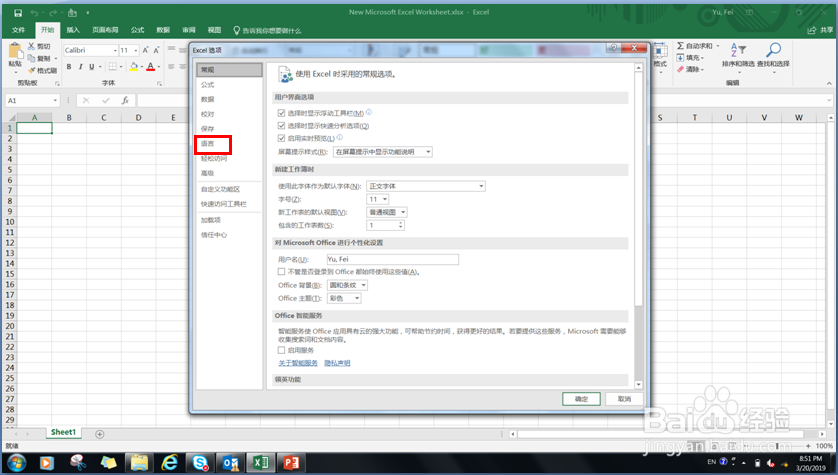This screenshot has height=475, width=838.
Task: Select the Cut (剪切) scissors icon
Action: (32, 46)
